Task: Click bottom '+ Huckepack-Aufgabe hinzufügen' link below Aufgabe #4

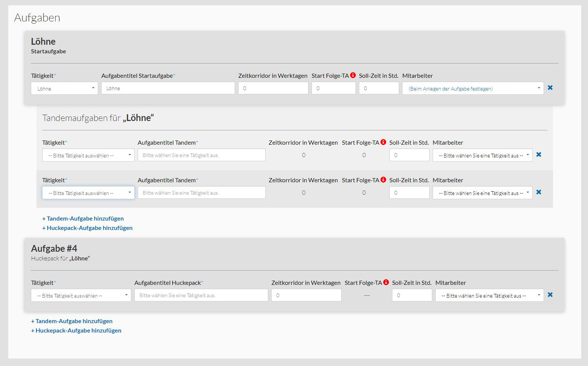Action: point(76,330)
